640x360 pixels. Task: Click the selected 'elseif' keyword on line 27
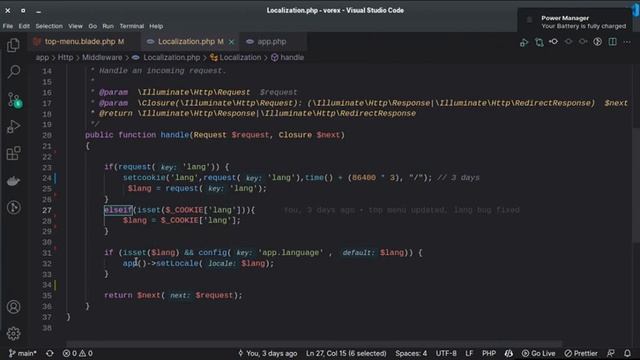point(118,210)
